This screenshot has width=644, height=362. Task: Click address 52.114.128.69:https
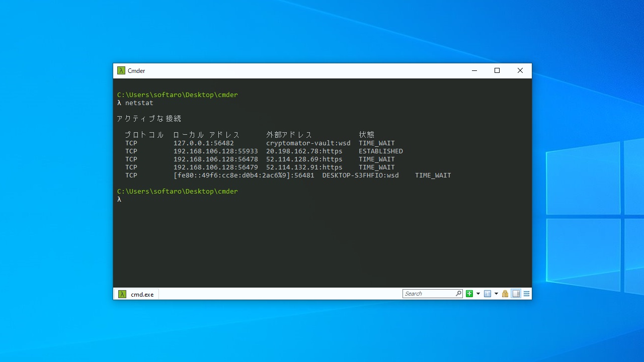pyautogui.click(x=304, y=159)
